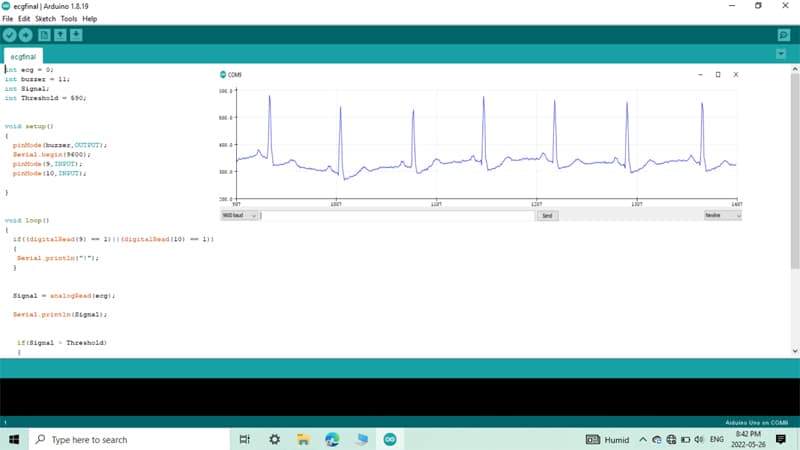Click the Open sketch icon

(61, 35)
